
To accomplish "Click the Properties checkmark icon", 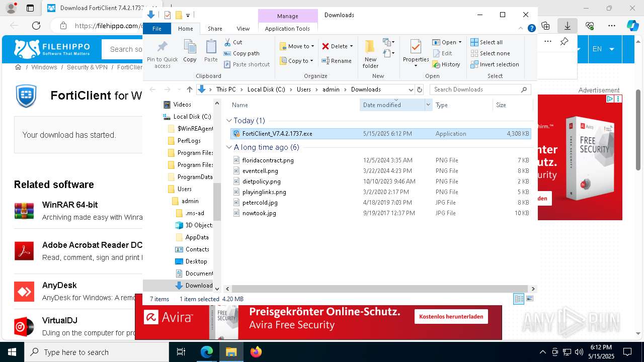I will [x=416, y=47].
